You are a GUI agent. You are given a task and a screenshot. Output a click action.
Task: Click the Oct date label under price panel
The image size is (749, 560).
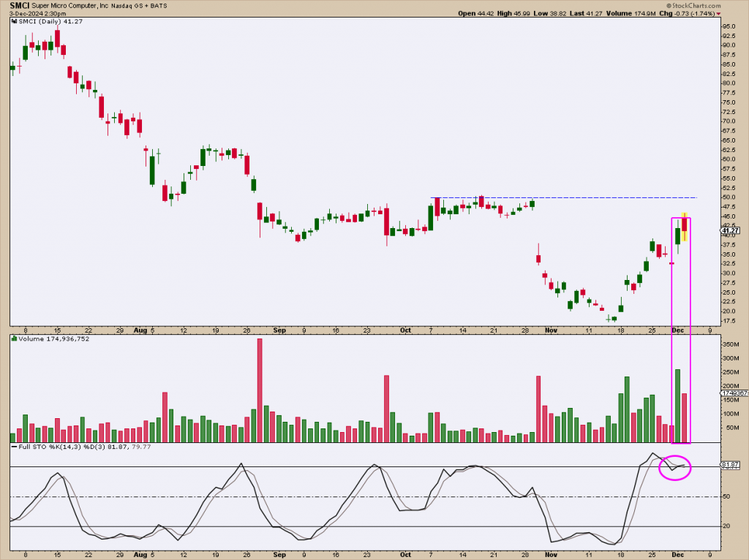pyautogui.click(x=405, y=330)
